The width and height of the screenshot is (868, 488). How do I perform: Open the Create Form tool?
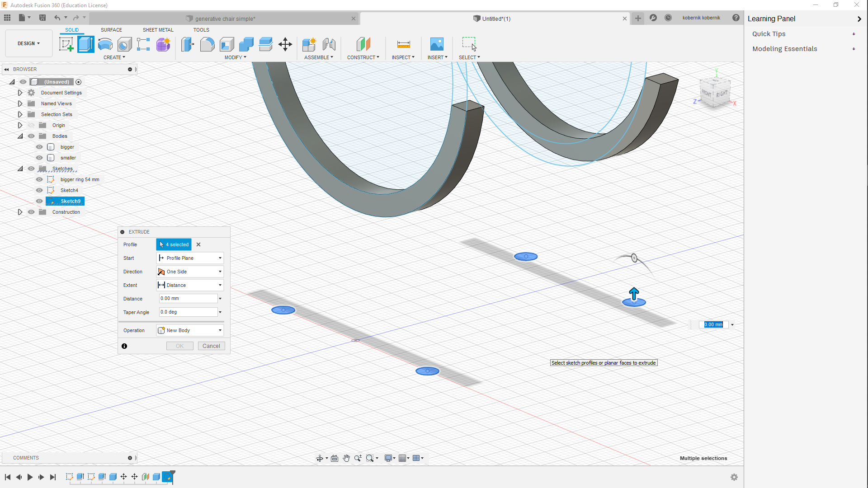coord(163,44)
